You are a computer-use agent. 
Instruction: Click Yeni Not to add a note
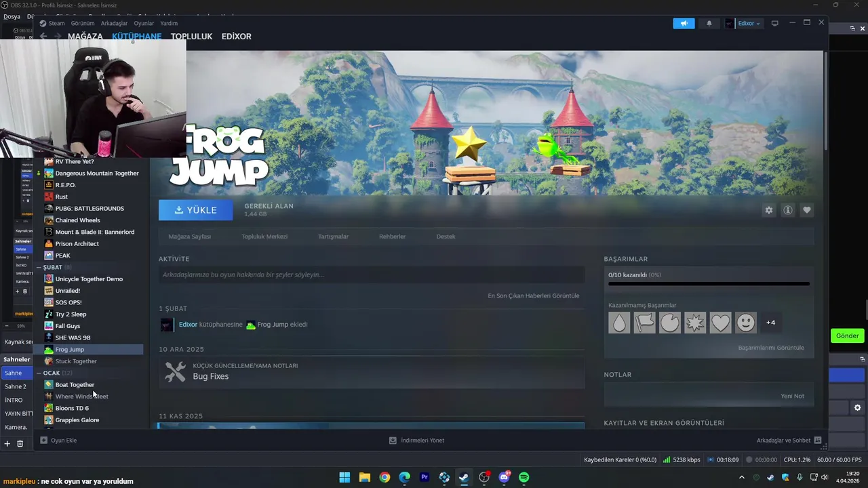coord(792,396)
